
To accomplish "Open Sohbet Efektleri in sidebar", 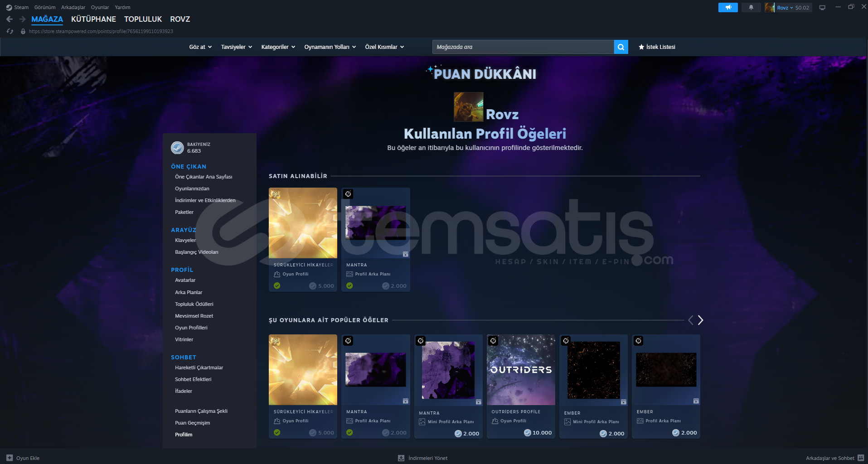I will click(x=193, y=379).
